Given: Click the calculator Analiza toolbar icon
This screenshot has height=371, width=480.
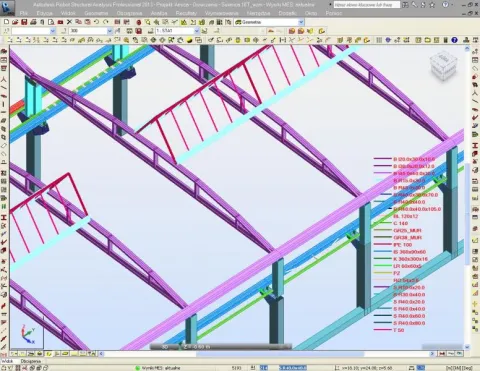Looking at the screenshot, I should click(x=219, y=22).
